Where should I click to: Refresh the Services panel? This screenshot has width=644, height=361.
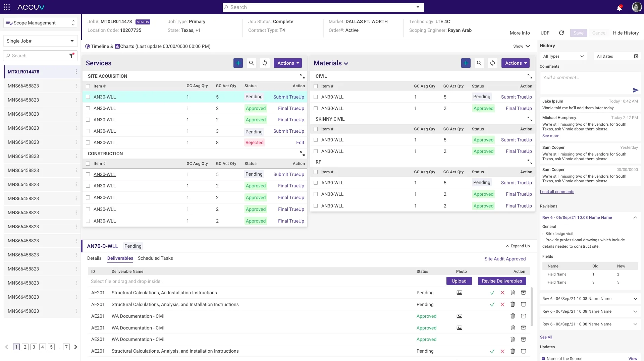265,63
